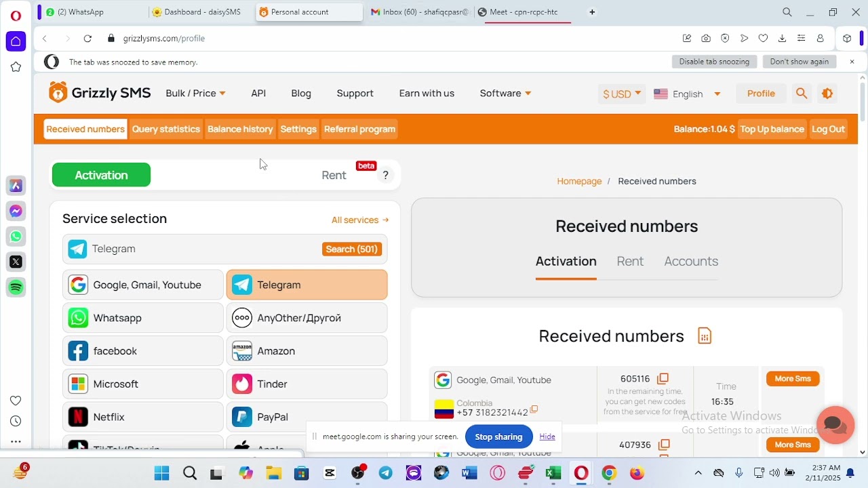Click the Profile button

click(x=761, y=94)
